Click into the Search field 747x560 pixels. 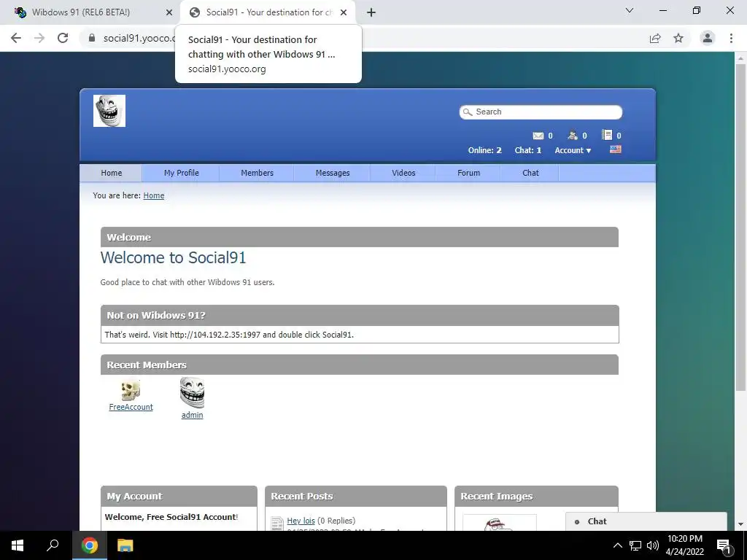pyautogui.click(x=541, y=112)
